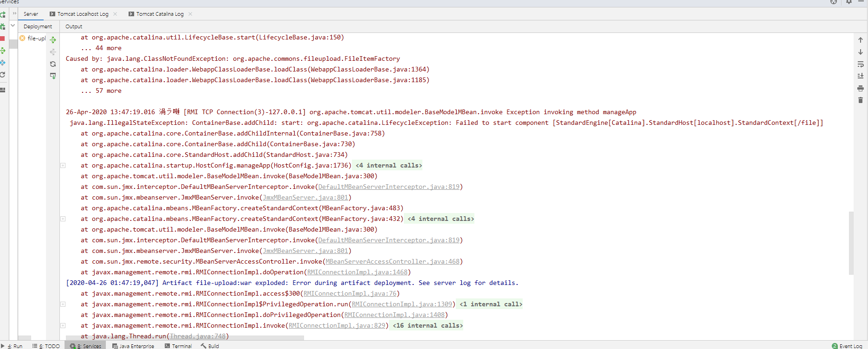Click the crosshair icon near settings gear
This screenshot has width=868, height=349.
pyautogui.click(x=834, y=2)
